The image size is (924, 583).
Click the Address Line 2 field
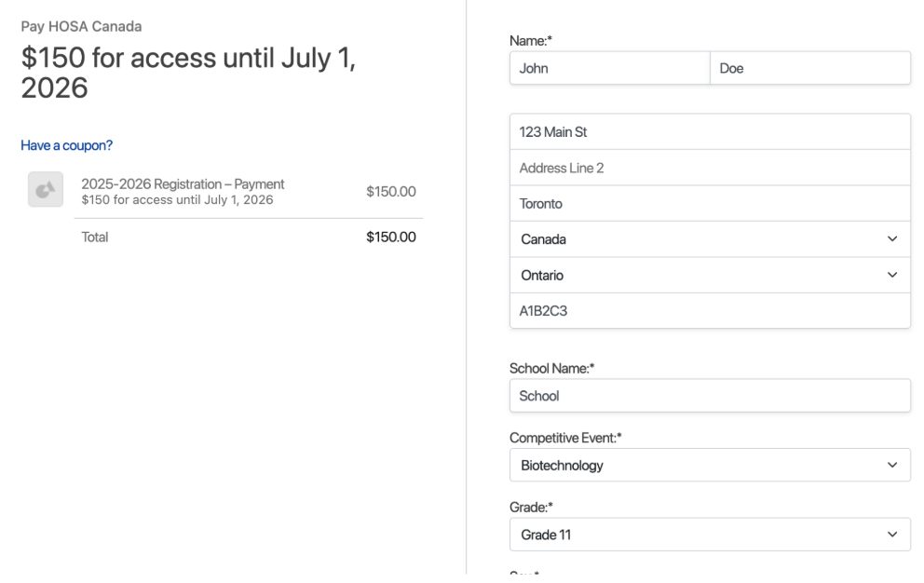pos(710,168)
